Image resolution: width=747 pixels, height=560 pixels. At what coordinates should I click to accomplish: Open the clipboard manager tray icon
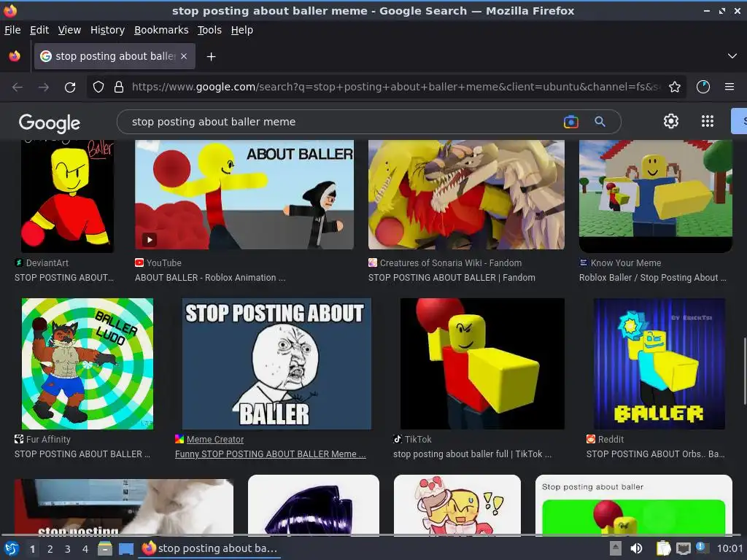point(663,548)
